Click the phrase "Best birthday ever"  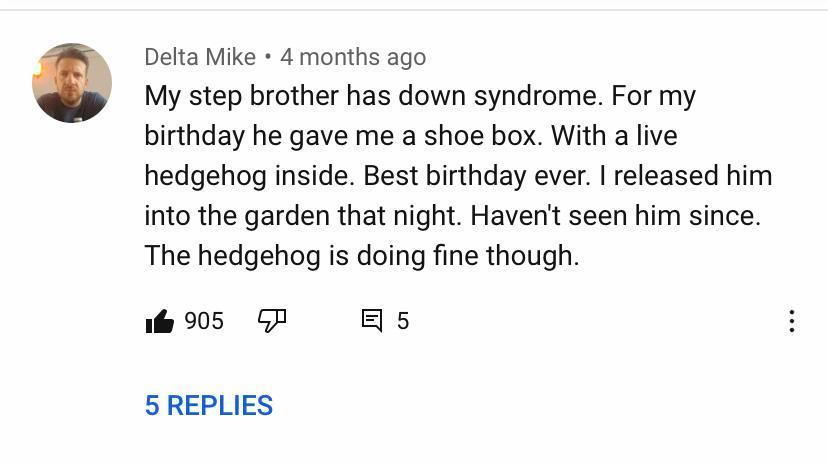pos(478,176)
